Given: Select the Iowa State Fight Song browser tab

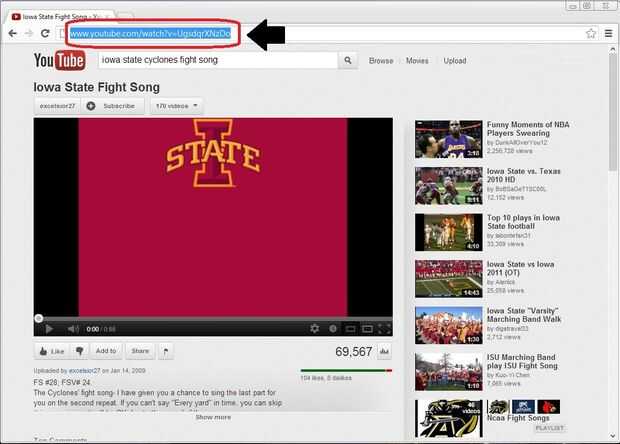Looking at the screenshot, I should [x=60, y=17].
